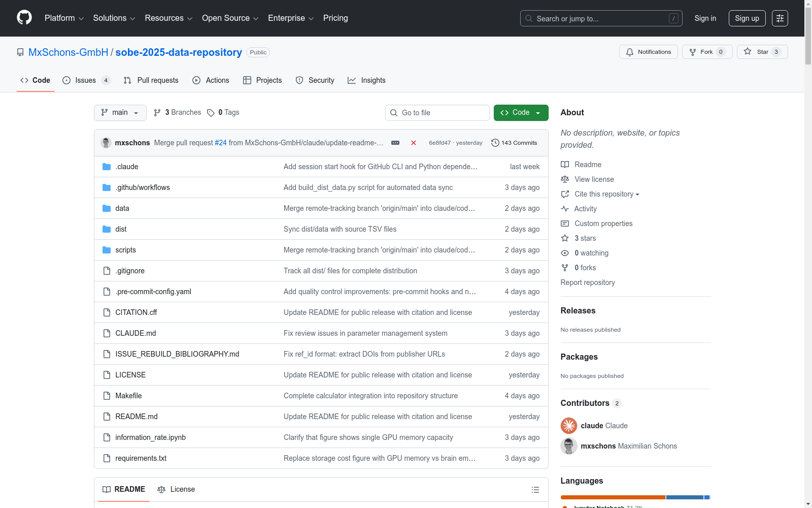This screenshot has width=812, height=508.
Task: Click Report repository link
Action: (588, 282)
